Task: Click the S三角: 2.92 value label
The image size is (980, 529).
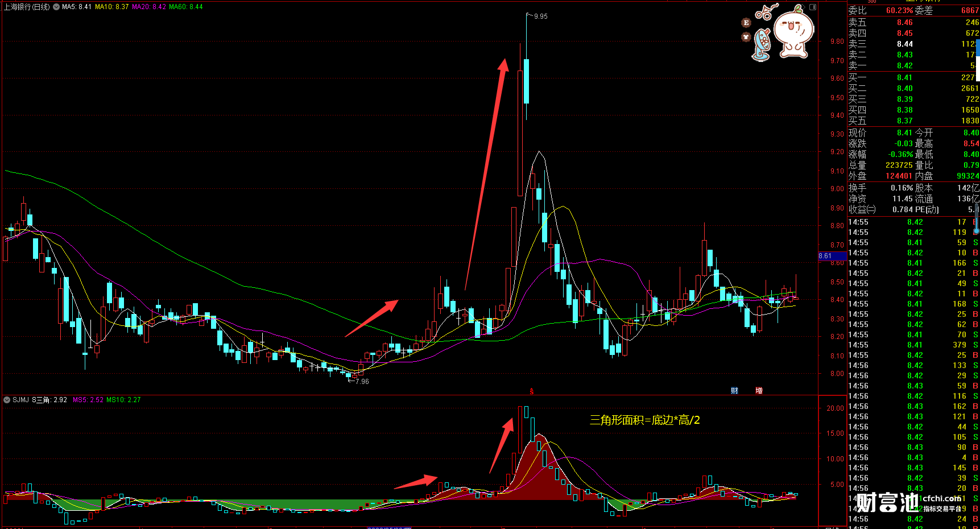Action: coord(49,400)
